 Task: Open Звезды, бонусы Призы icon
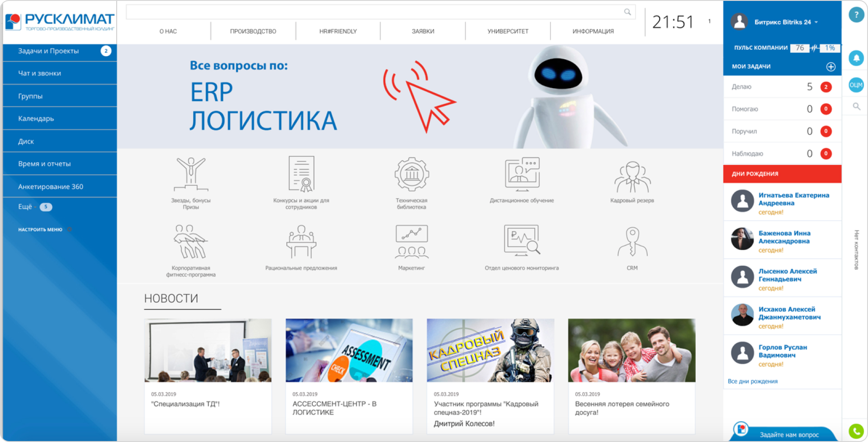pos(191,175)
